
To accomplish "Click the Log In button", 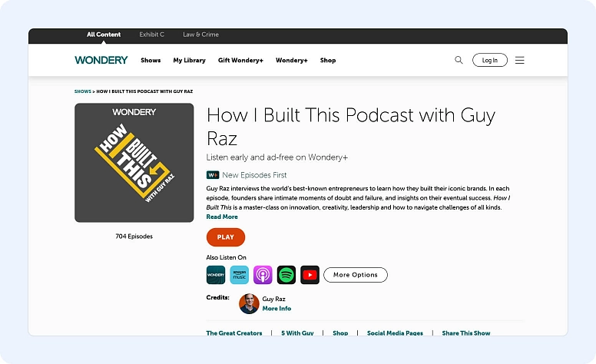I will [x=490, y=60].
